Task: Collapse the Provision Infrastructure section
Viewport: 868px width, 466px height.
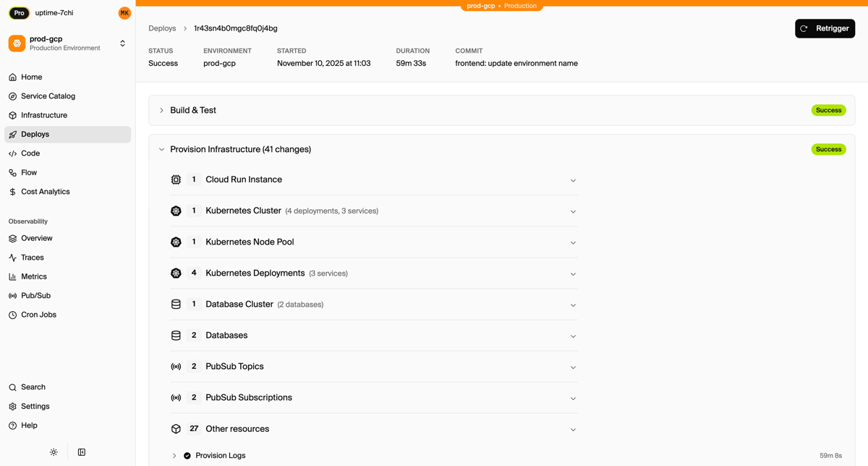Action: 162,149
